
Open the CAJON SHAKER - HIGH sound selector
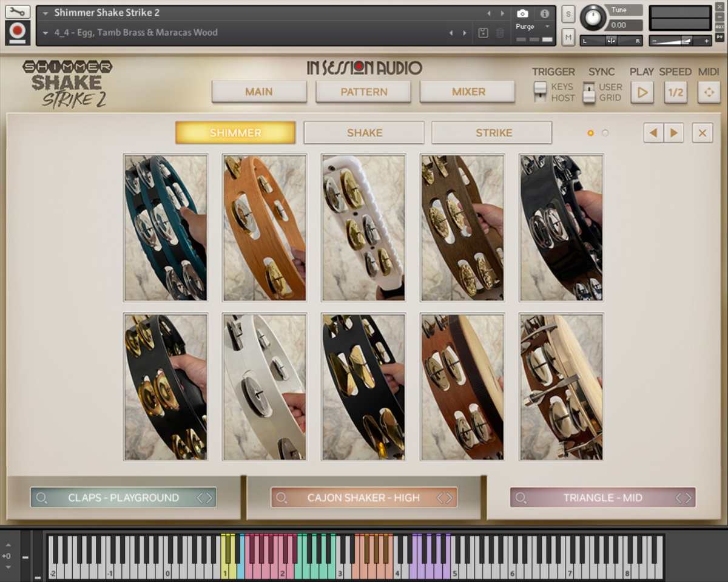363,498
